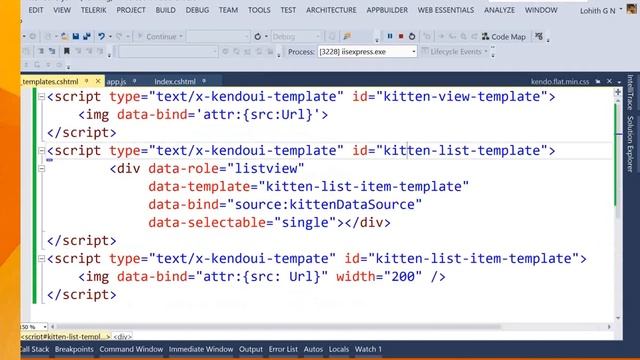Viewport: 640px width, 360px height.
Task: Toggle the pin on templates.cshtml tab
Action: click(x=87, y=81)
